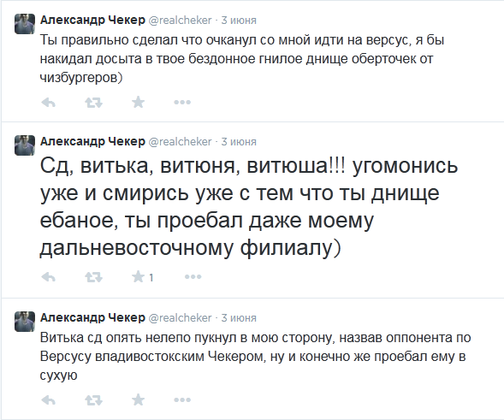Favorite the last tweet ending with сухую
This screenshot has width=504, height=420.
point(139,399)
